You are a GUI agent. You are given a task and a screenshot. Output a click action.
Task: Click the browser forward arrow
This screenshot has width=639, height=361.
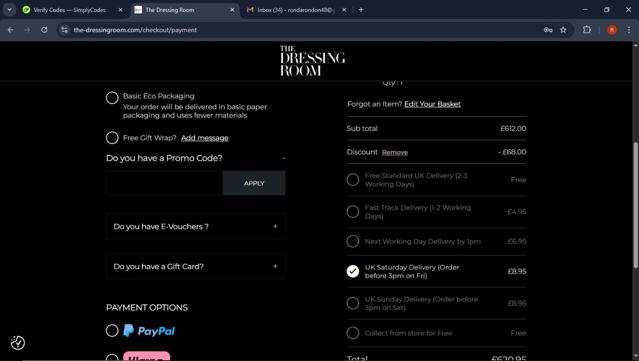click(27, 30)
